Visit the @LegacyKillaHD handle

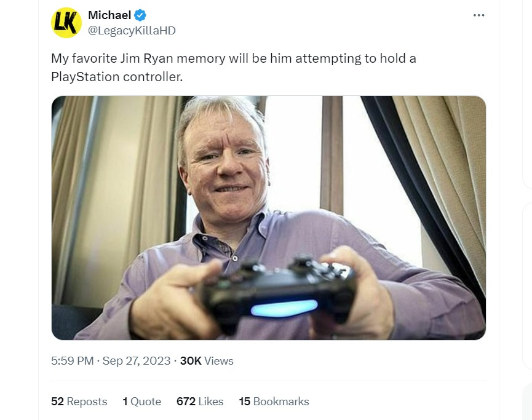pyautogui.click(x=132, y=31)
